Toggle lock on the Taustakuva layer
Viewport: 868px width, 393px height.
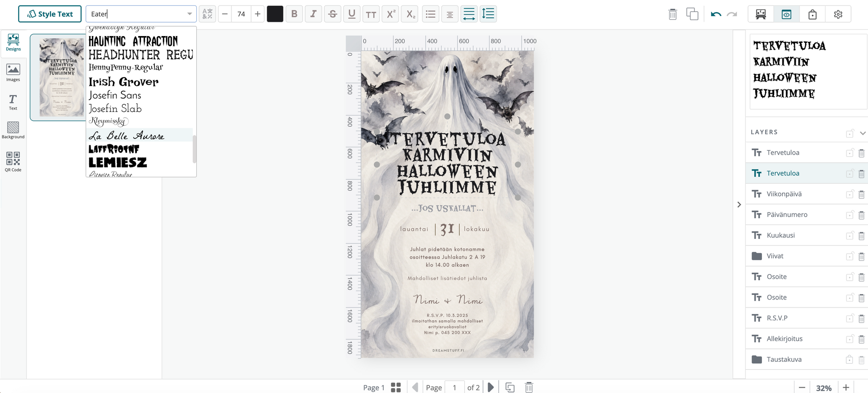pyautogui.click(x=849, y=360)
